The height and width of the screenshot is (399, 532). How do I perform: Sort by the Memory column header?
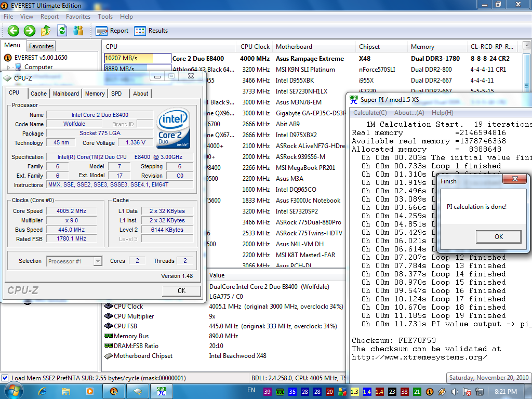pyautogui.click(x=437, y=47)
